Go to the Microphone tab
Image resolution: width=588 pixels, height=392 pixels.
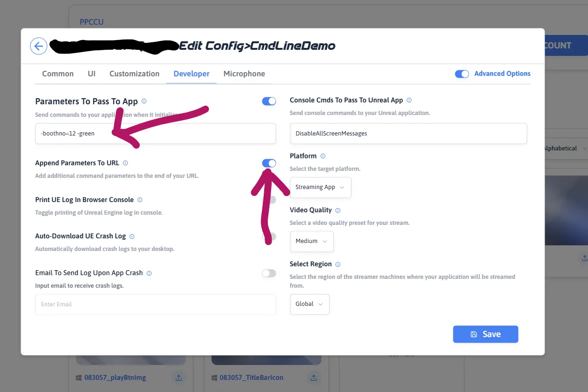pyautogui.click(x=244, y=74)
